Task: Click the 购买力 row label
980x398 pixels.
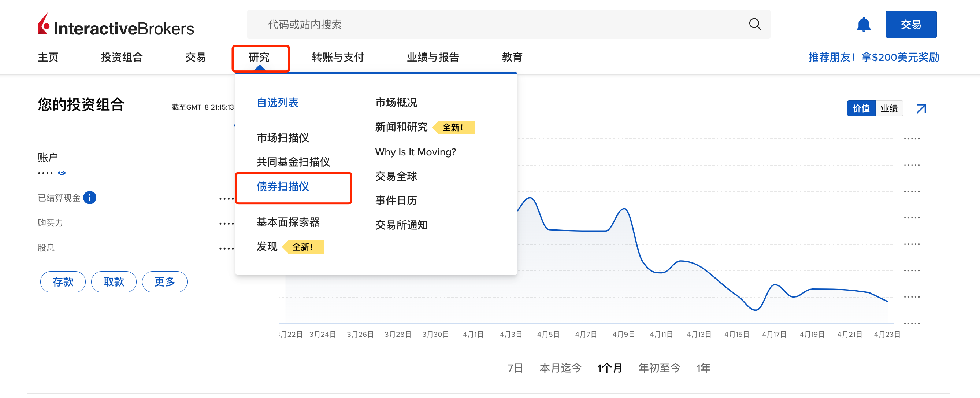Action: [x=50, y=223]
